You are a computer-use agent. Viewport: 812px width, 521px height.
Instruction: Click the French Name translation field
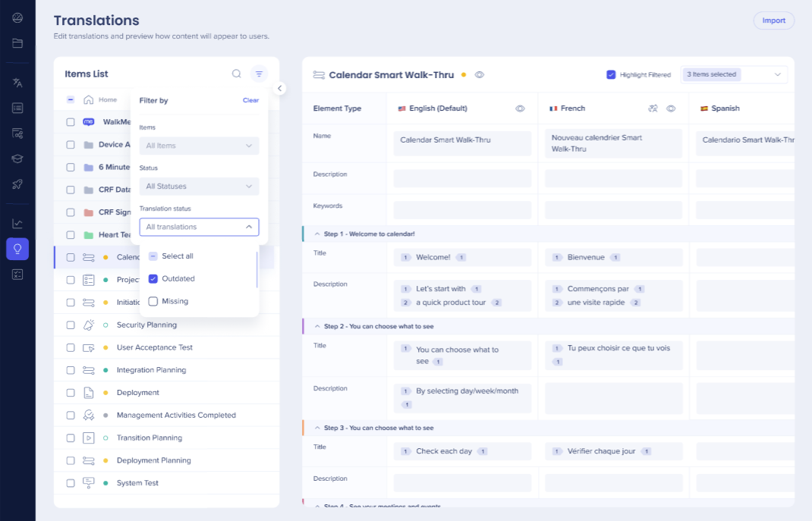pyautogui.click(x=613, y=143)
